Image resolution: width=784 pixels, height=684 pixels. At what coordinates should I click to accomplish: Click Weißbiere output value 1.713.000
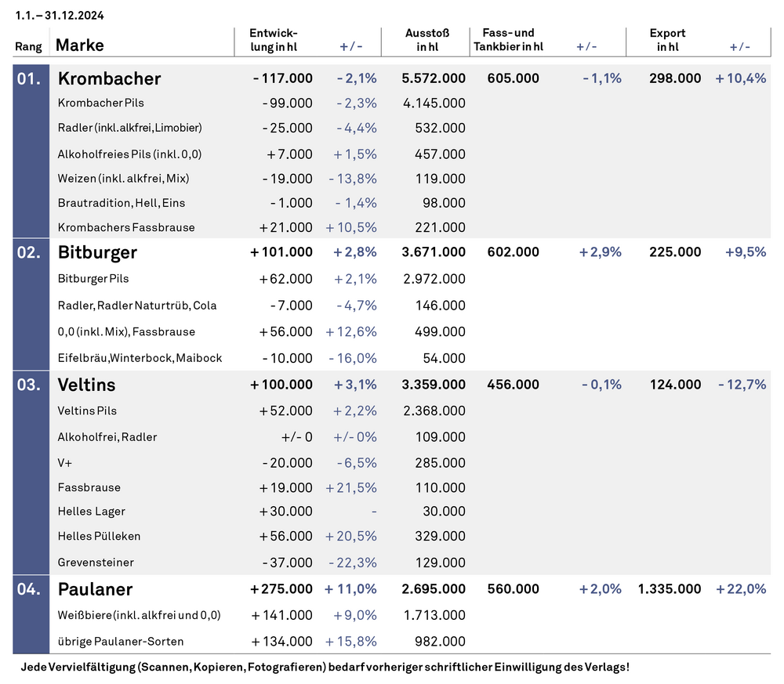click(434, 615)
